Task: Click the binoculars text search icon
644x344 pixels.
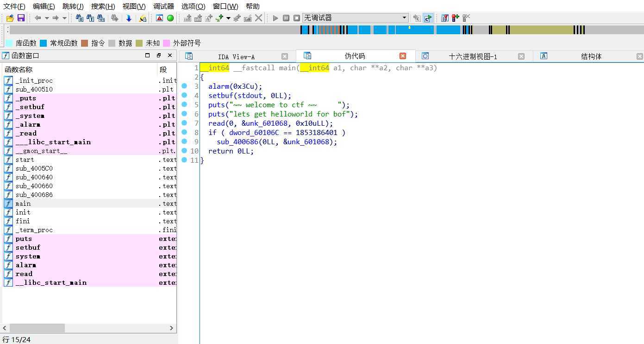Action: click(90, 18)
